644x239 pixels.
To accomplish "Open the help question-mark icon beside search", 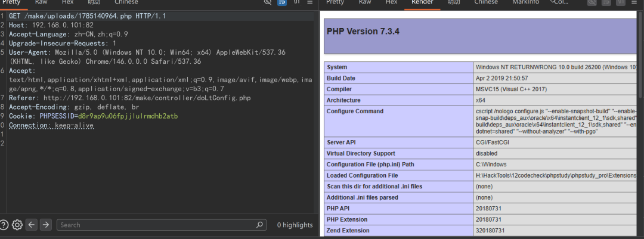I will [x=4, y=225].
